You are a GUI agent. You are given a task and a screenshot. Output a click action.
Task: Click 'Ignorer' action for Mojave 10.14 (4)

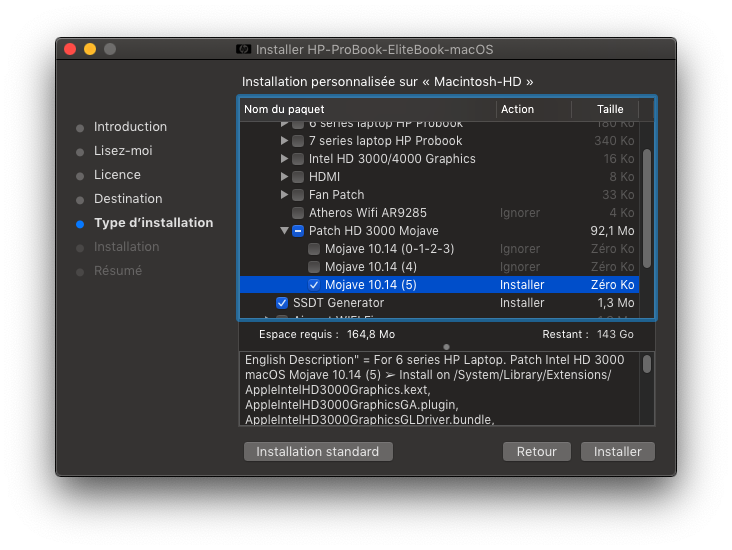(520, 267)
